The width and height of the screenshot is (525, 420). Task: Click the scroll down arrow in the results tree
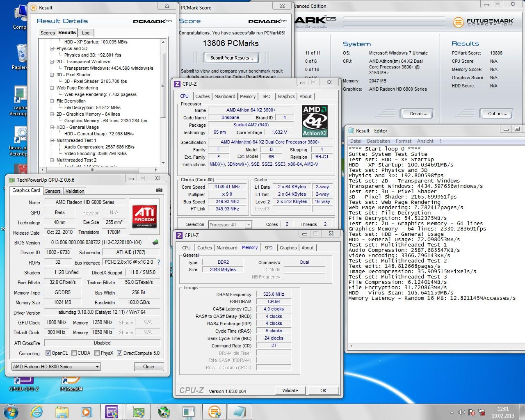(163, 163)
